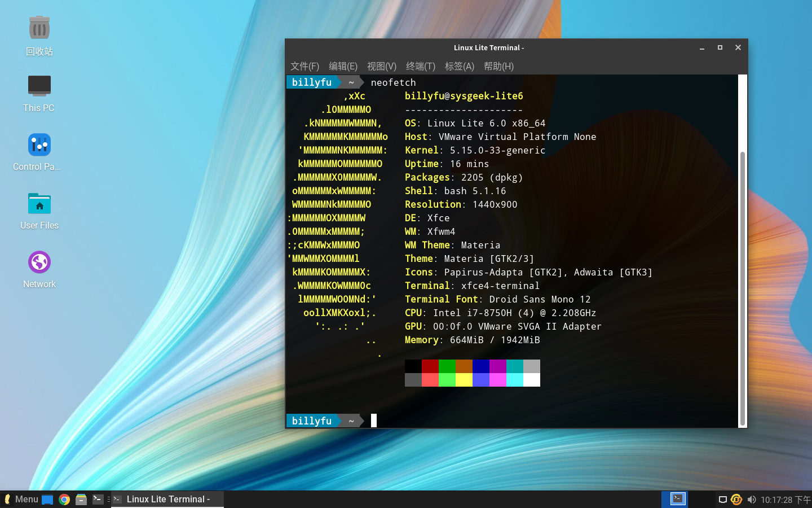The image size is (812, 508).
Task: Click the WM Theme: Materia line
Action: tap(452, 245)
